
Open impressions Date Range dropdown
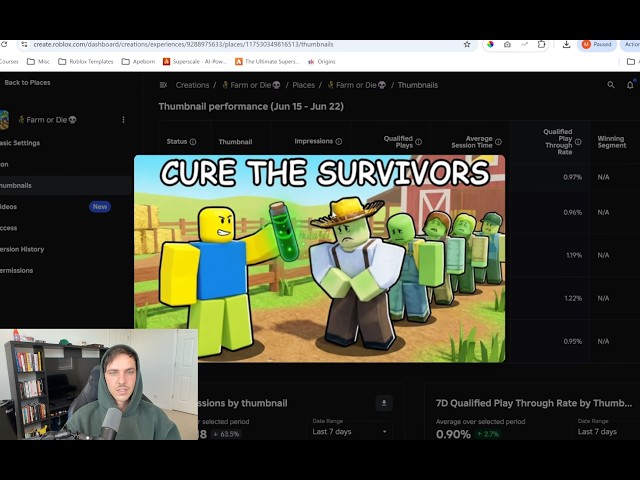click(350, 431)
